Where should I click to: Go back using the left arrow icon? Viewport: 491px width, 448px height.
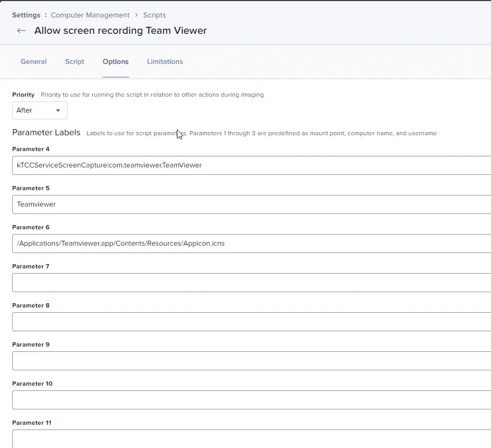tap(21, 31)
